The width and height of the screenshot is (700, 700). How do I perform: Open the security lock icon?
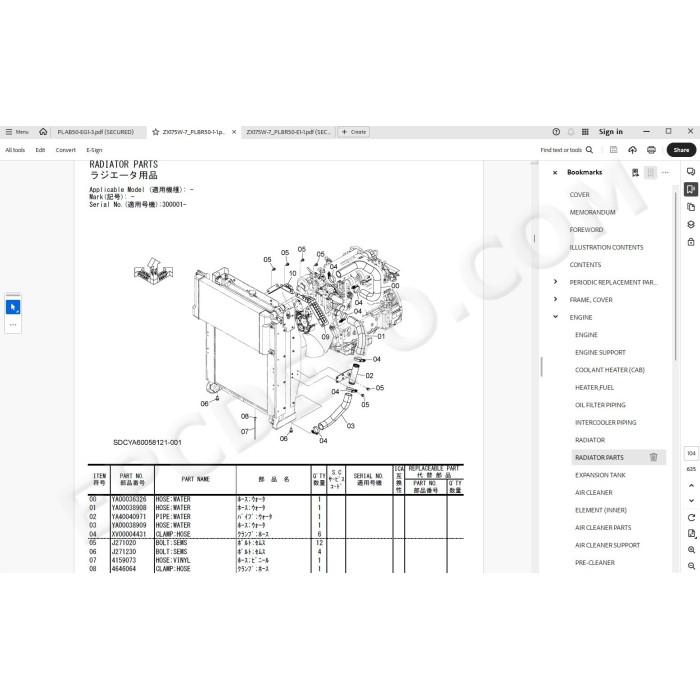[691, 242]
